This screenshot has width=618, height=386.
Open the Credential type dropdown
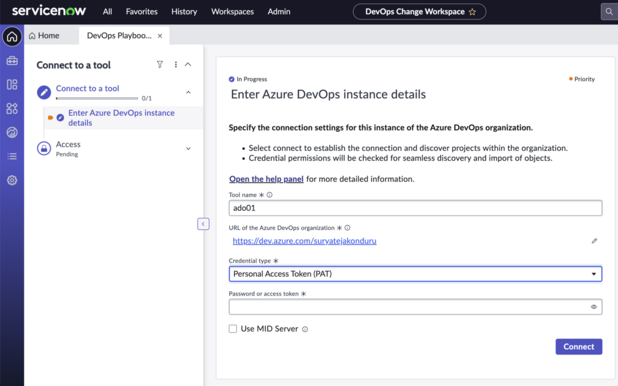coord(415,274)
